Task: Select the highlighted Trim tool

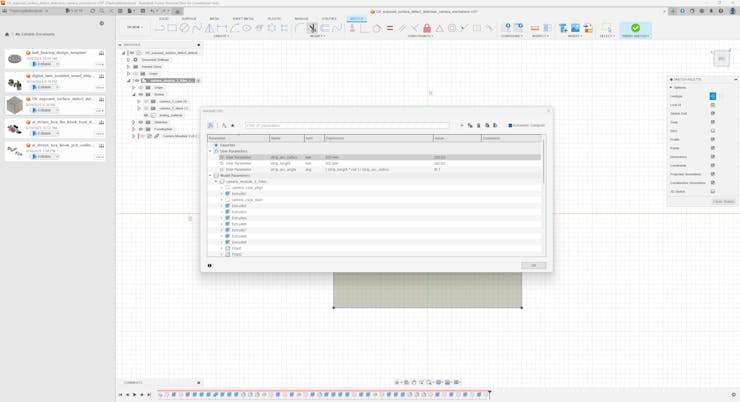Action: 312,28
